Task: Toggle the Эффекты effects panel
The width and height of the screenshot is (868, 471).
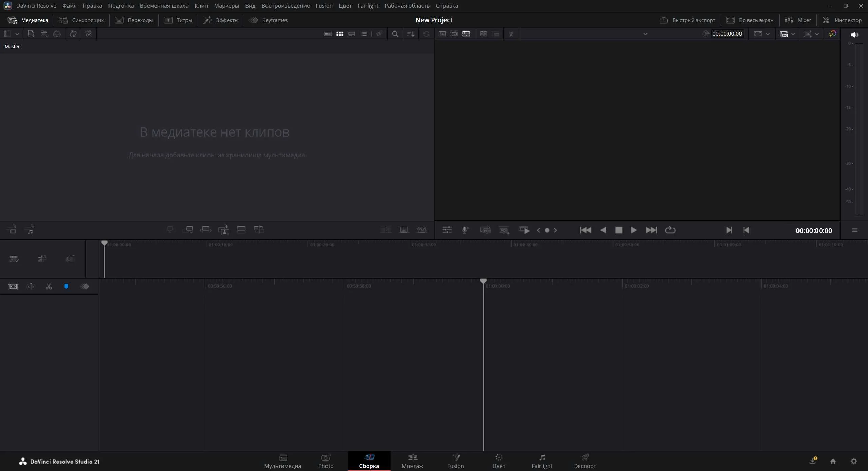Action: [221, 20]
